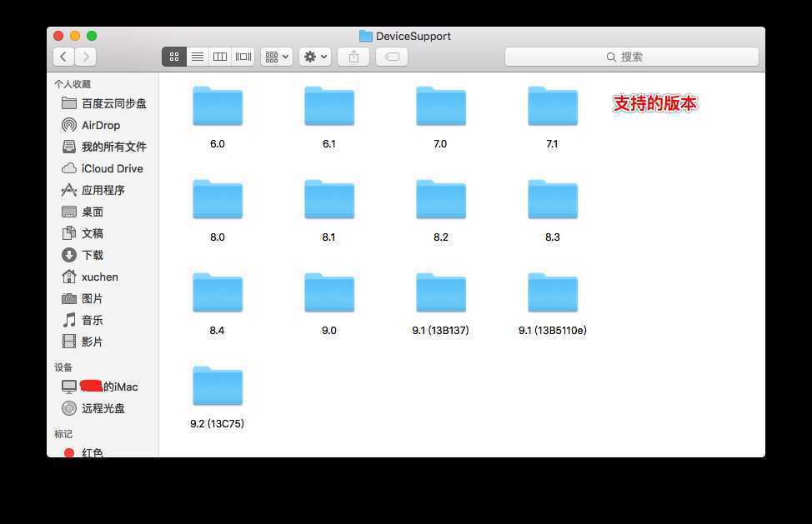Open the item arrangement dropdown
This screenshot has width=812, height=524.
(277, 57)
